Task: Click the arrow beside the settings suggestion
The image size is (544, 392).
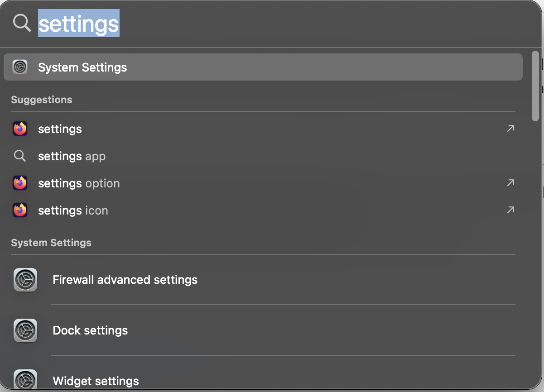Action: pyautogui.click(x=510, y=129)
